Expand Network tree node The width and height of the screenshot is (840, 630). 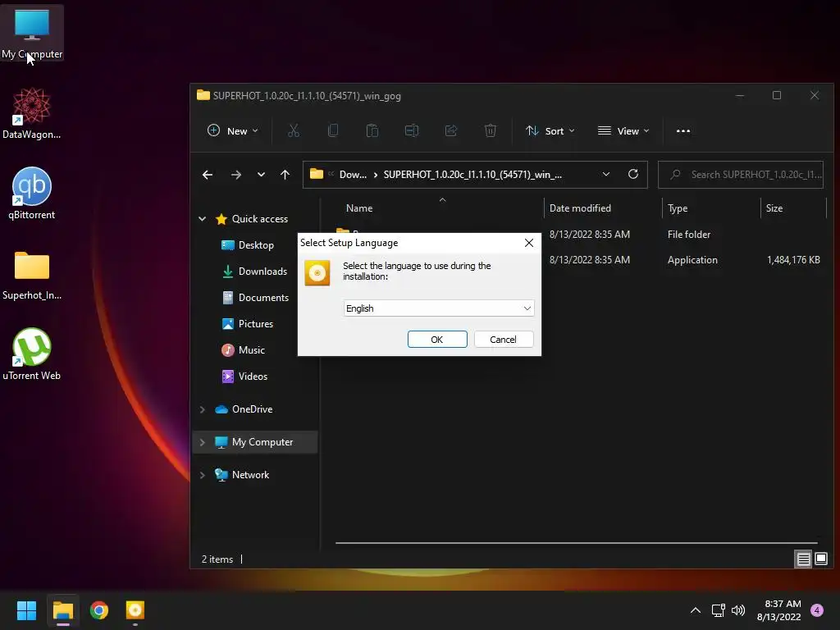(x=203, y=475)
